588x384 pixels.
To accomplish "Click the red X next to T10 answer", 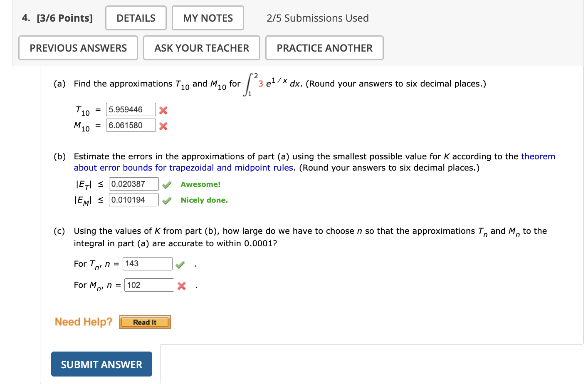I will tap(163, 110).
